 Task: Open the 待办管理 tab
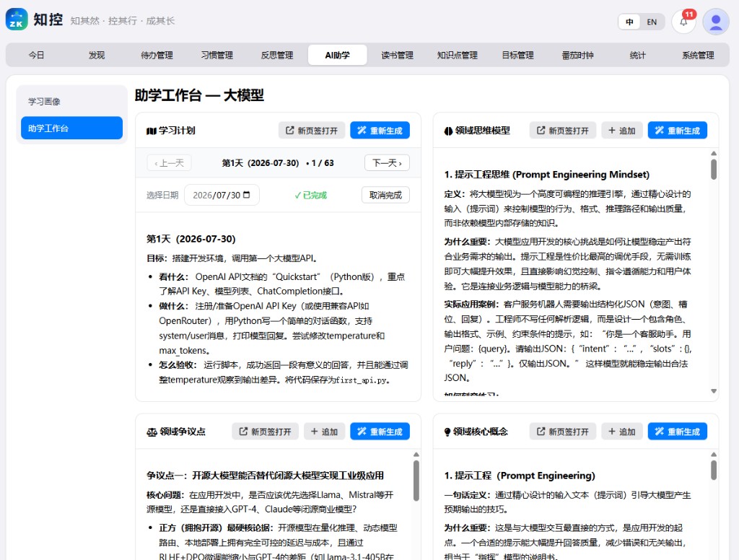click(x=157, y=55)
